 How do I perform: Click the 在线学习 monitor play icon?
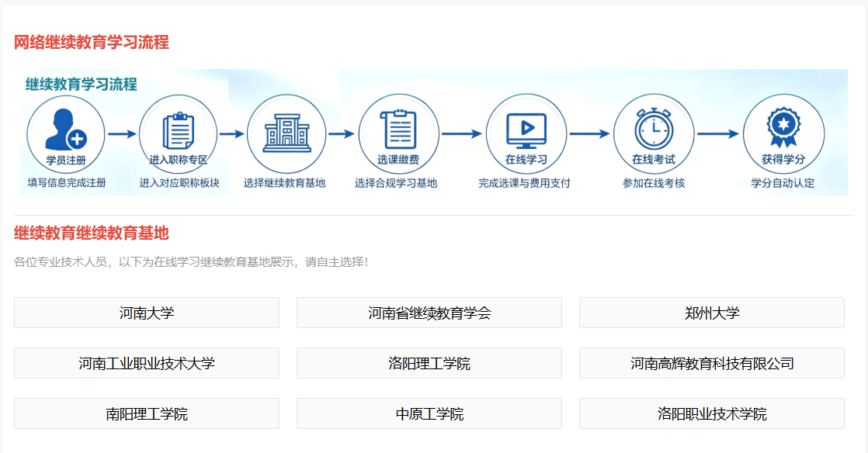[526, 131]
